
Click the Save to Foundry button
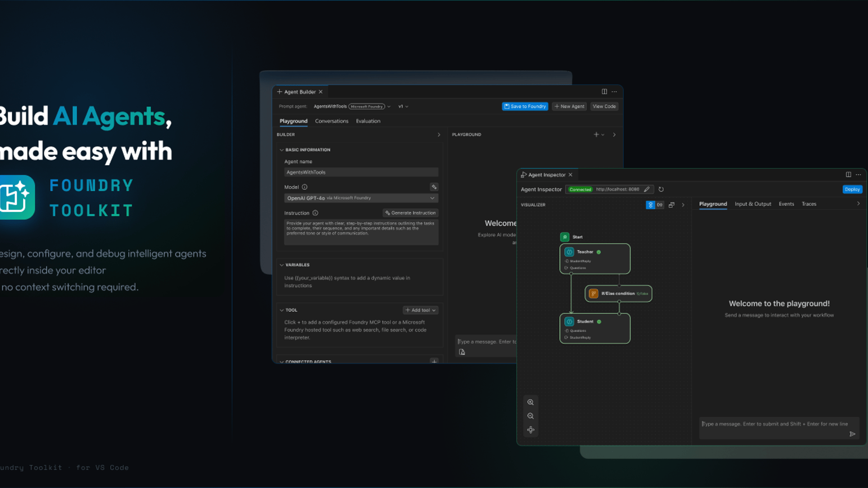(525, 106)
